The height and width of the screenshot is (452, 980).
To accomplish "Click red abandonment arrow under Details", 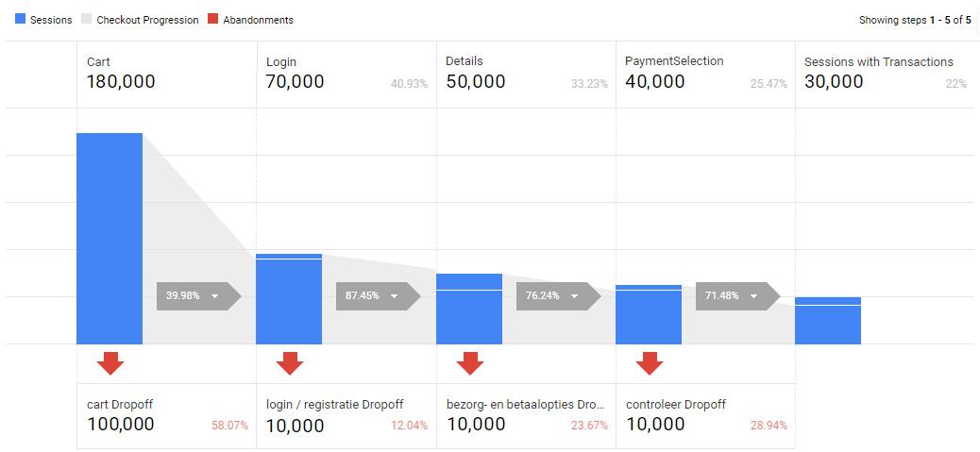I will (x=469, y=363).
